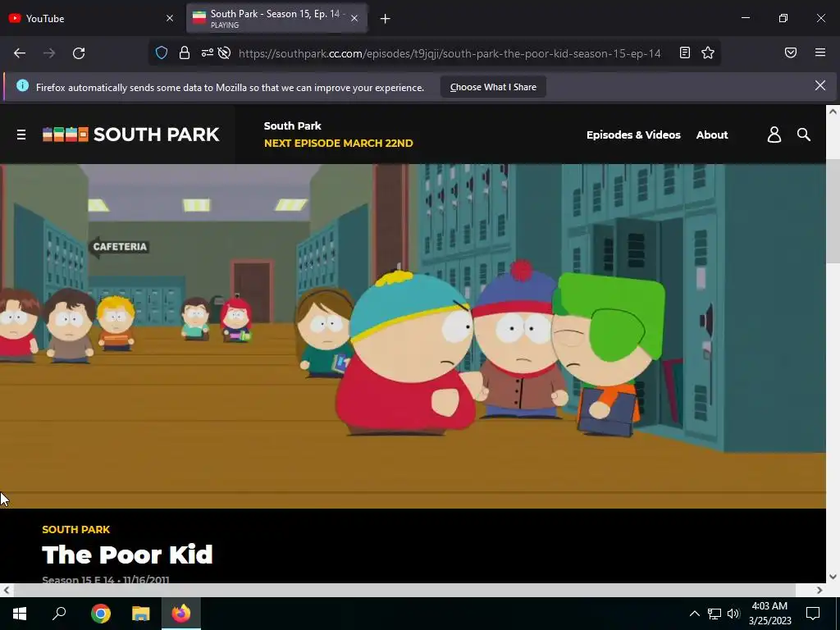This screenshot has height=630, width=840.
Task: Click the vertical scrollbar up arrow
Action: (x=833, y=112)
